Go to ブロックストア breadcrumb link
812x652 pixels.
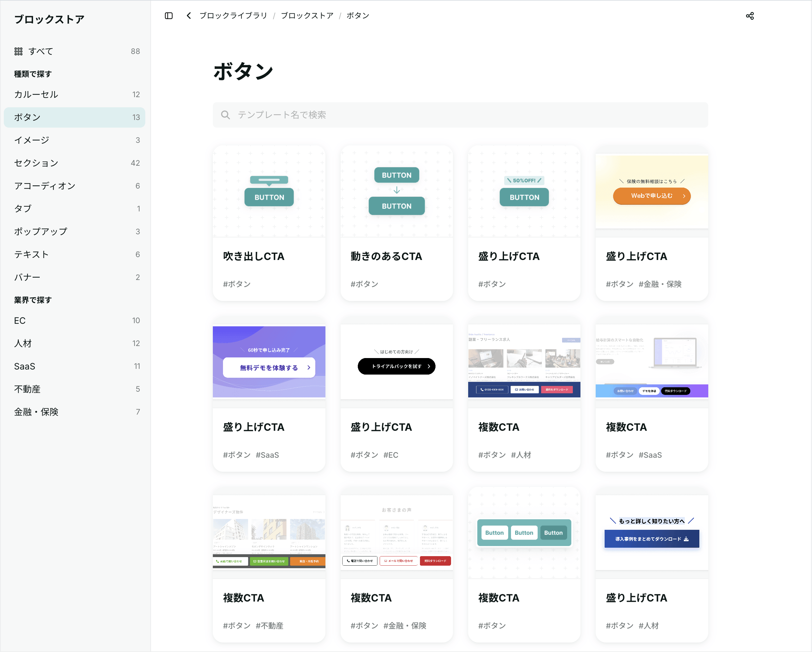pyautogui.click(x=307, y=16)
